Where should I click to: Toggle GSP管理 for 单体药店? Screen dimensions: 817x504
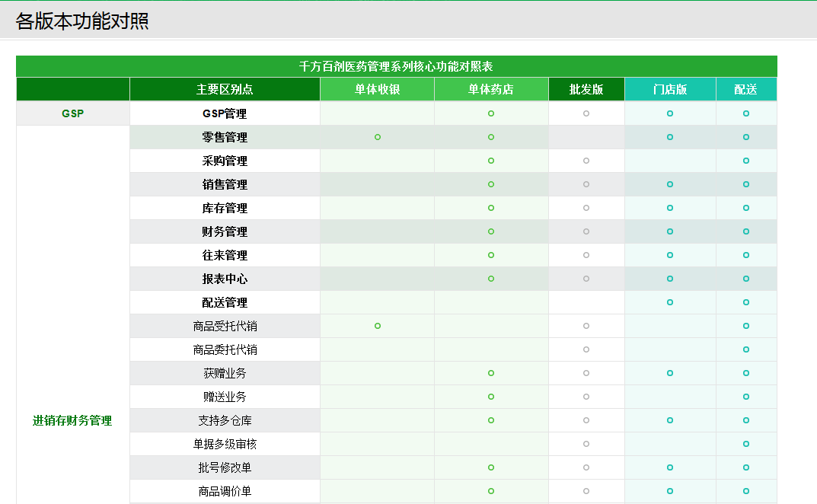pos(490,113)
